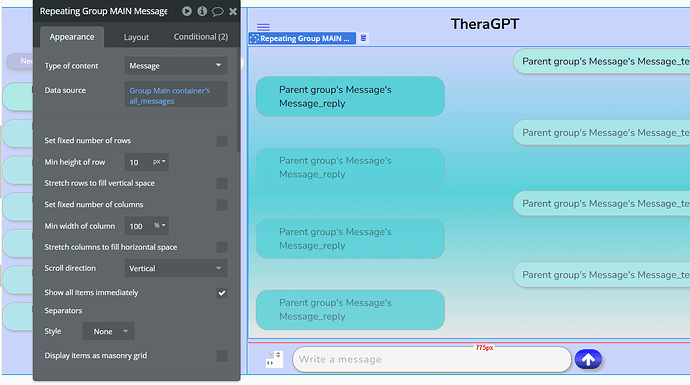Change the px unit for row height
This screenshot has height=385, width=690.
point(158,162)
